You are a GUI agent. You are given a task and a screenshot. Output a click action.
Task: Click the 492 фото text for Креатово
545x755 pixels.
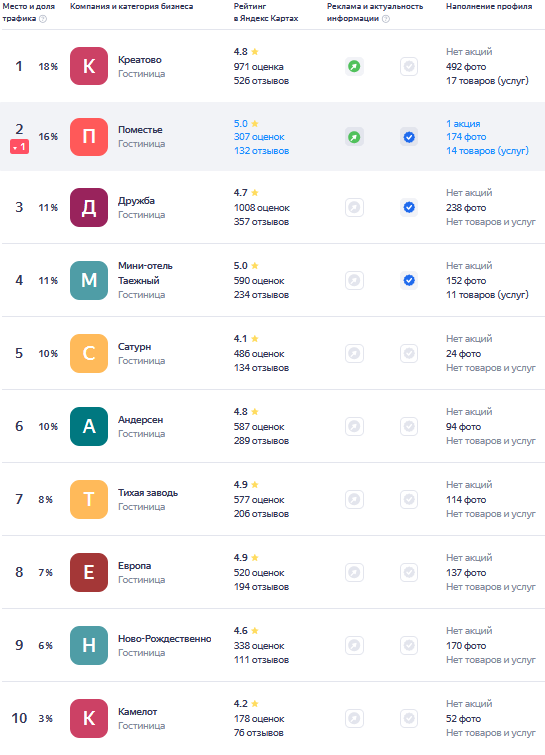pyautogui.click(x=466, y=67)
